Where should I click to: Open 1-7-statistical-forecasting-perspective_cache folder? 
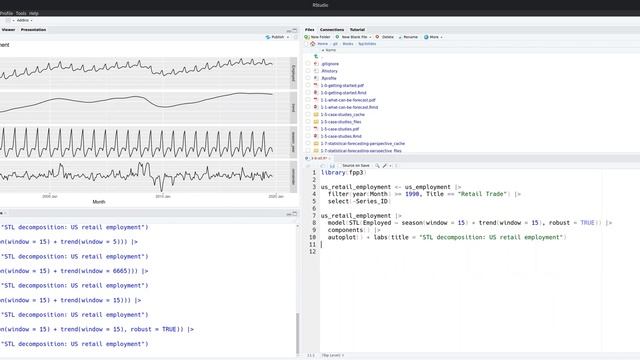tap(363, 144)
